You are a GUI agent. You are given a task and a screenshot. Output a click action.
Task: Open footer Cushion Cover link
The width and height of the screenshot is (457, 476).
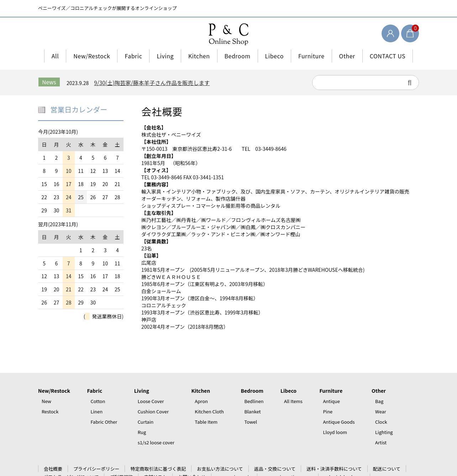click(153, 412)
